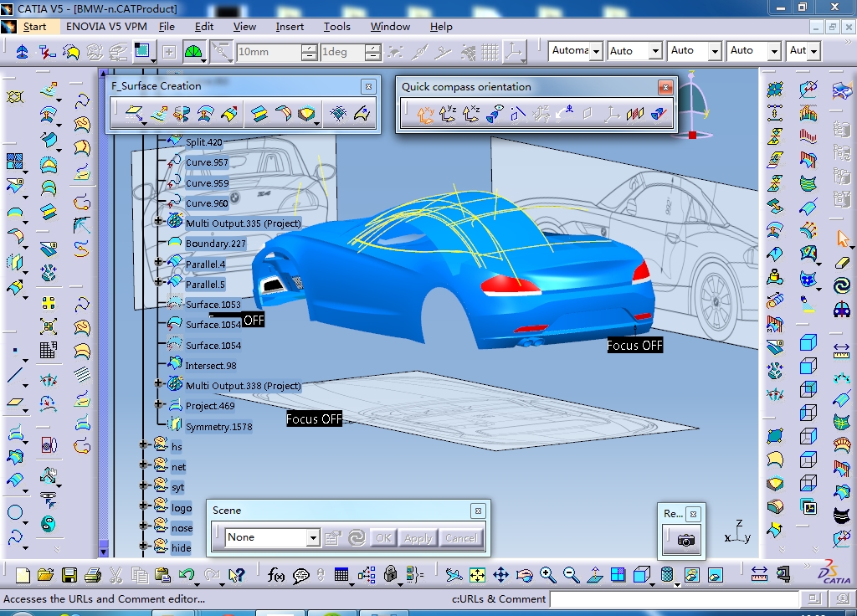857x616 pixels.
Task: Click the Undo arrow icon
Action: (187, 574)
